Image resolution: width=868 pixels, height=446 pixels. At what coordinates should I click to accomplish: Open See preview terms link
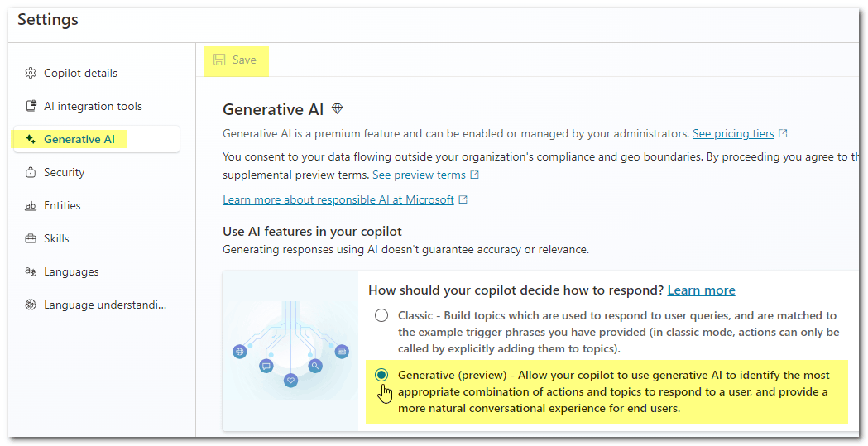click(x=419, y=175)
